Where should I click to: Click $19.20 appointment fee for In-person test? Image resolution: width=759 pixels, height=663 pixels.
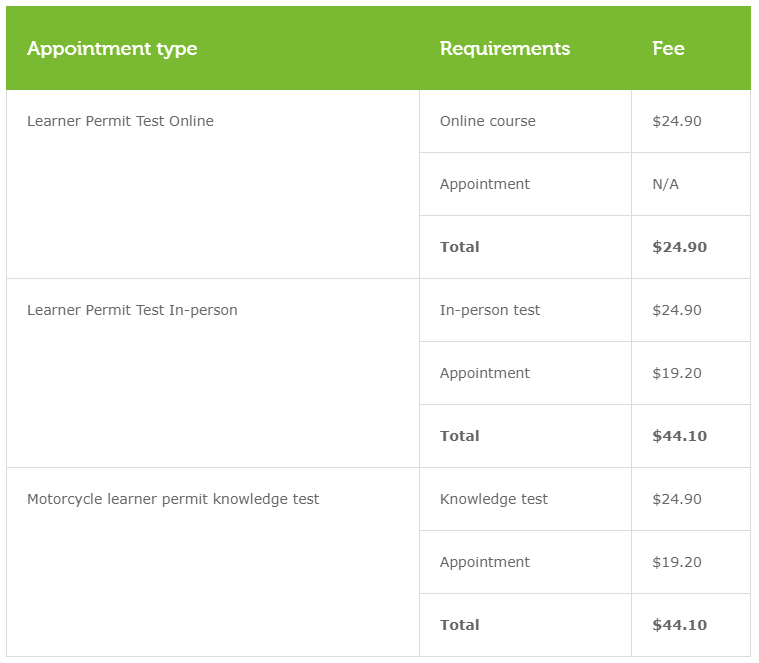point(677,373)
